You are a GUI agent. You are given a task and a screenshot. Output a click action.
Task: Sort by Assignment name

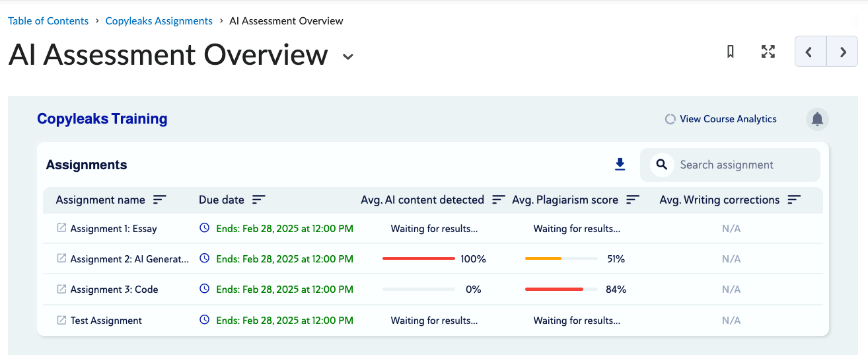pyautogui.click(x=160, y=200)
